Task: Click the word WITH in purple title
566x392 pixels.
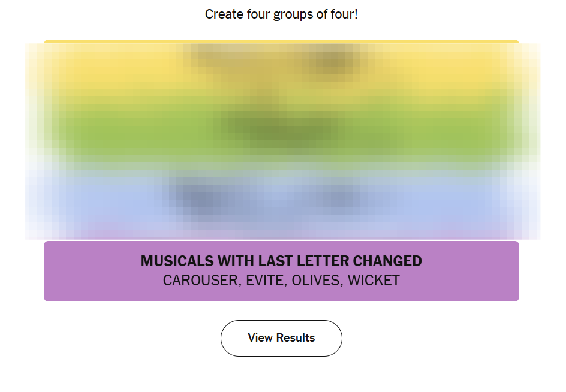Action: pyautogui.click(x=236, y=261)
